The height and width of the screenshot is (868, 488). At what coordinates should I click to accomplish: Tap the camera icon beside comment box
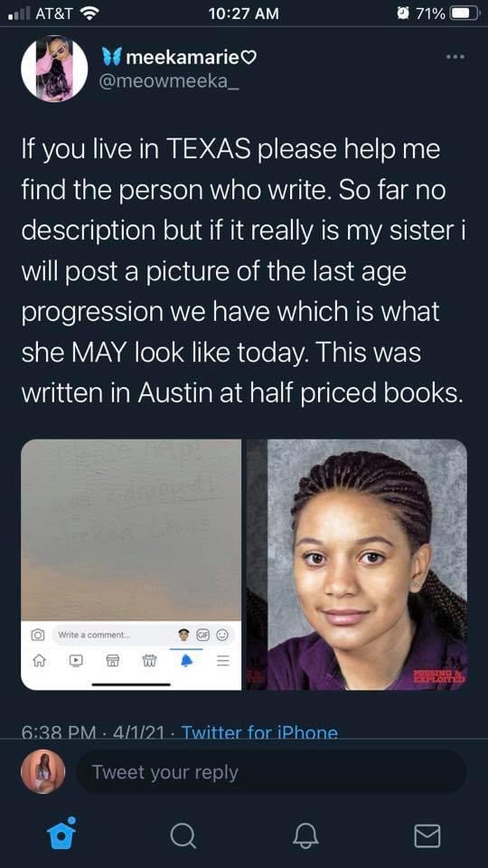coord(37,635)
